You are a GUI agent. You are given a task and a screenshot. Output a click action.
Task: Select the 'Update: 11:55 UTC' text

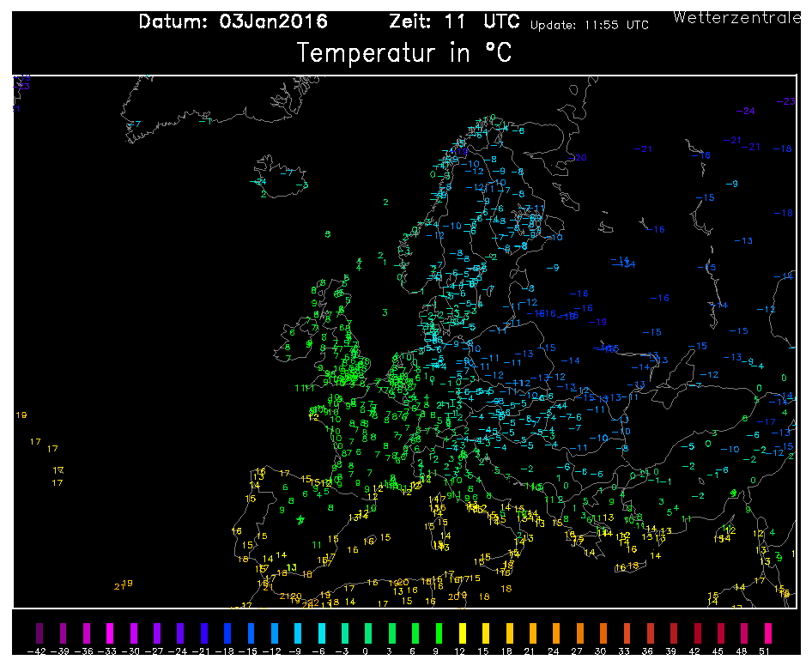(590, 26)
